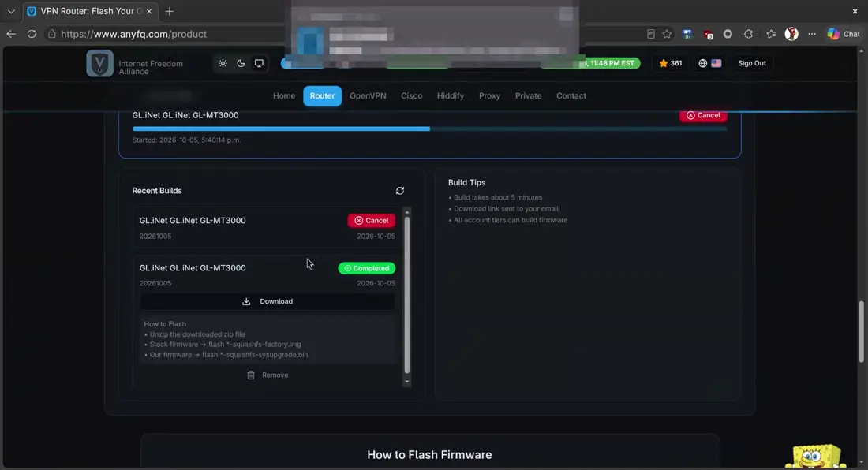Image resolution: width=868 pixels, height=470 pixels.
Task: Open the browser profile avatar
Action: [x=791, y=34]
